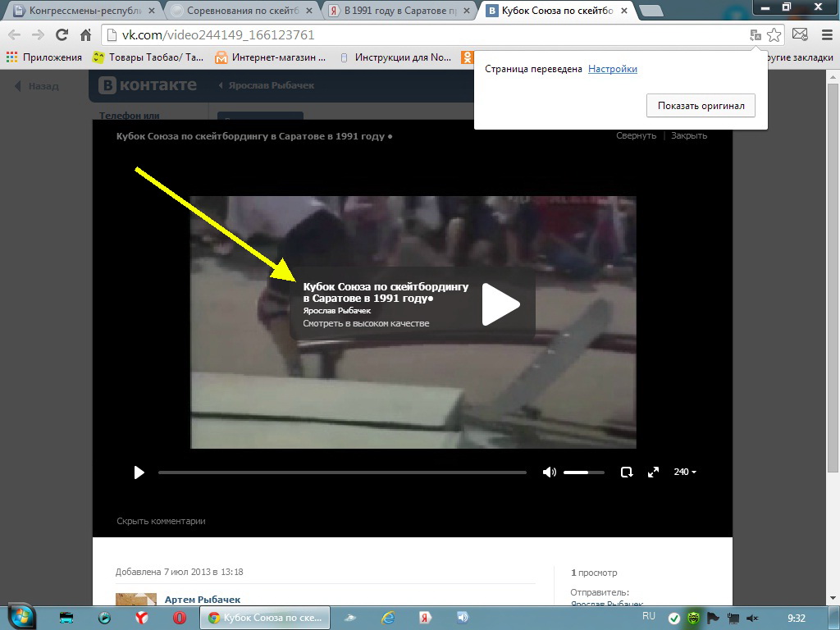The height and width of the screenshot is (630, 840).
Task: Click the video progress seek bar
Action: [x=342, y=472]
